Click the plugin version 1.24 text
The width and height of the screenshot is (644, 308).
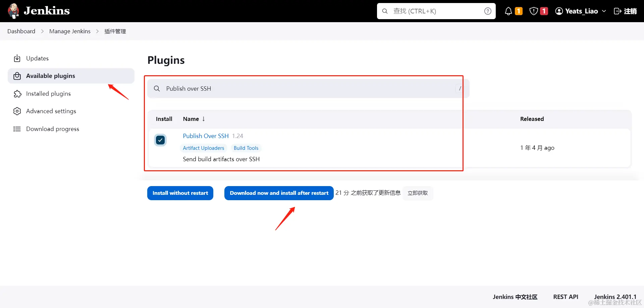[237, 136]
